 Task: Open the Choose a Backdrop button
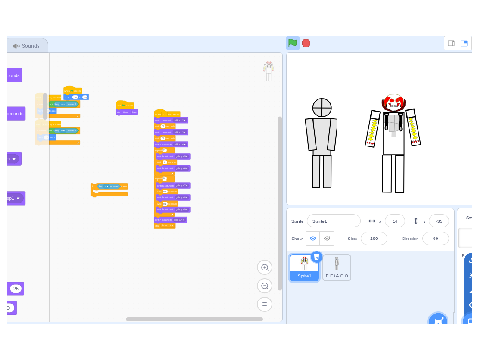coord(468,319)
